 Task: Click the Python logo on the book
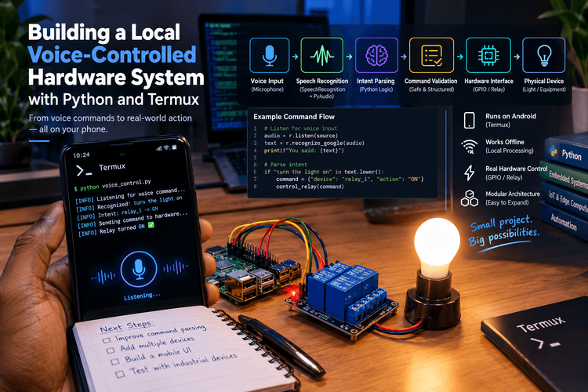click(554, 151)
